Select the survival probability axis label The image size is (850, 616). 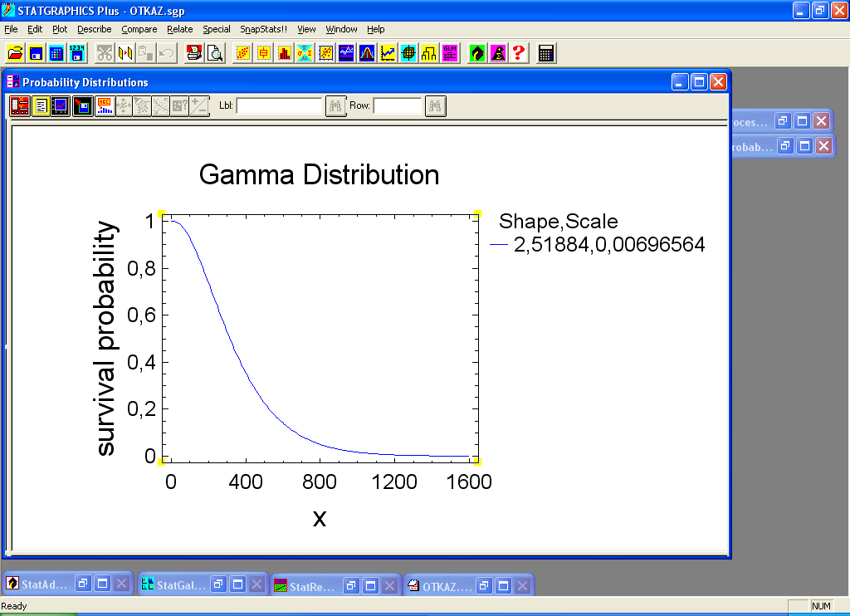coord(105,338)
